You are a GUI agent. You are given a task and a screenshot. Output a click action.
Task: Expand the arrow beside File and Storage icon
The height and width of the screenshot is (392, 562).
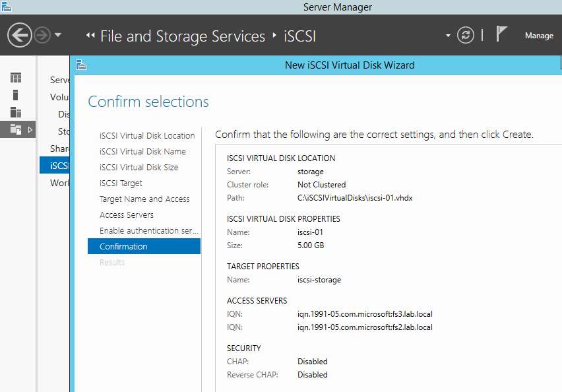[x=30, y=129]
